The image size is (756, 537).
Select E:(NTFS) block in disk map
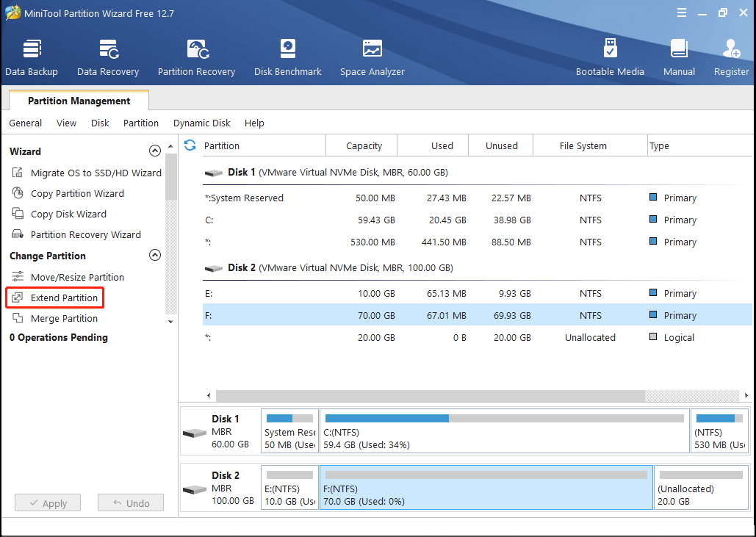coord(289,487)
